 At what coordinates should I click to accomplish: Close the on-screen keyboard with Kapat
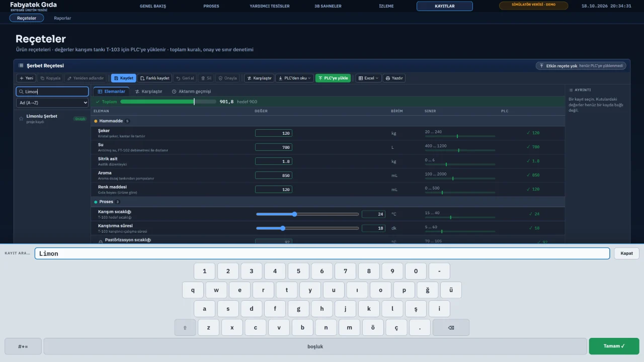click(x=626, y=253)
